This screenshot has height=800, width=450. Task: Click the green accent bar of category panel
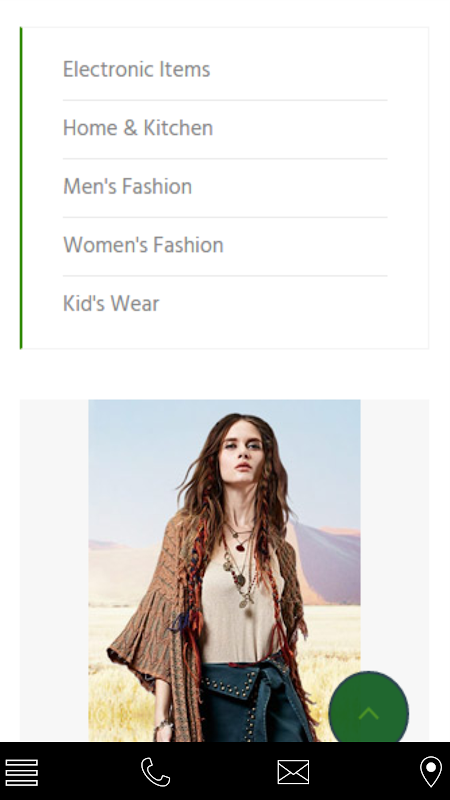coord(21,188)
